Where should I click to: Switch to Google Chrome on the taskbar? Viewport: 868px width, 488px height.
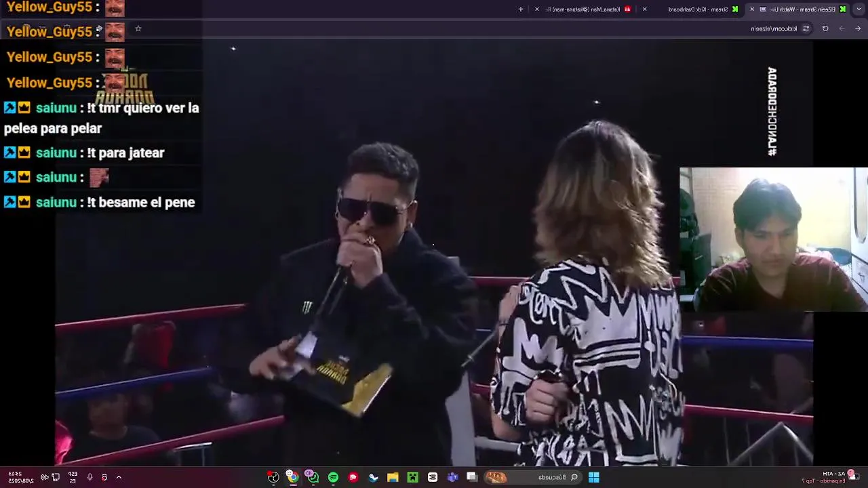click(292, 476)
